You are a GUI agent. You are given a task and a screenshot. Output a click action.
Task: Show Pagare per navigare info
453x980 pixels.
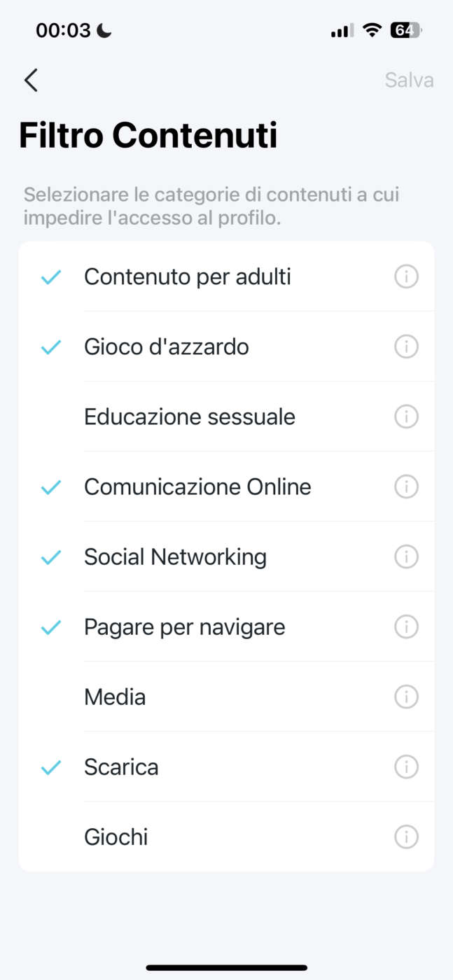406,626
